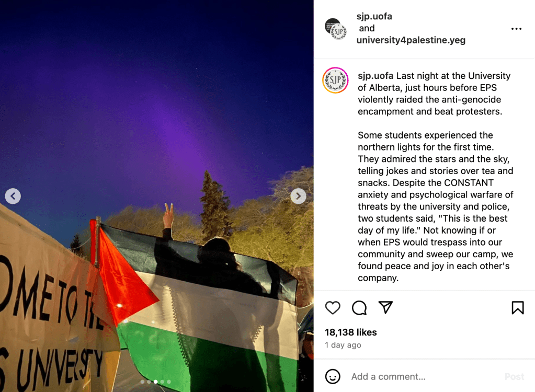This screenshot has width=535, height=392.
Task: Open comments via the speech bubble icon
Action: tap(359, 308)
